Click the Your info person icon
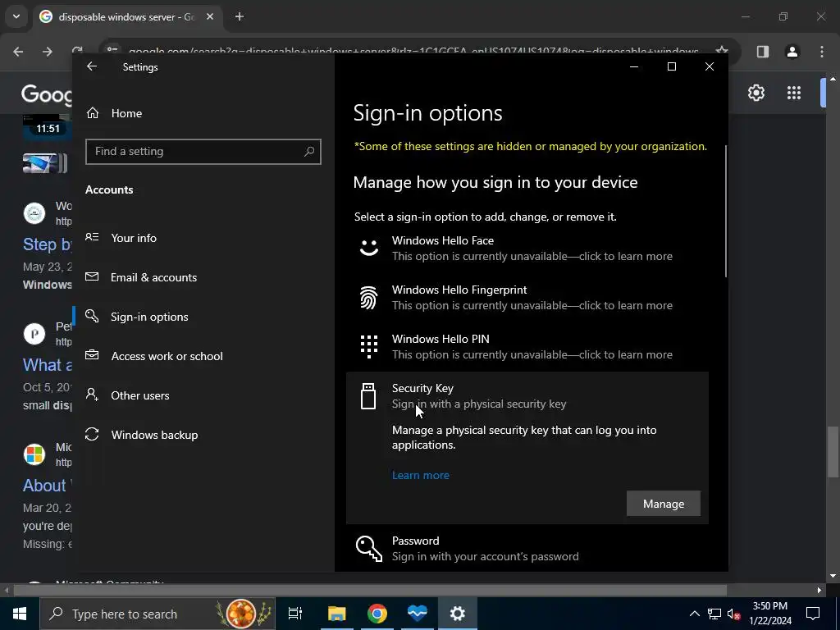This screenshot has width=840, height=630. (92, 237)
